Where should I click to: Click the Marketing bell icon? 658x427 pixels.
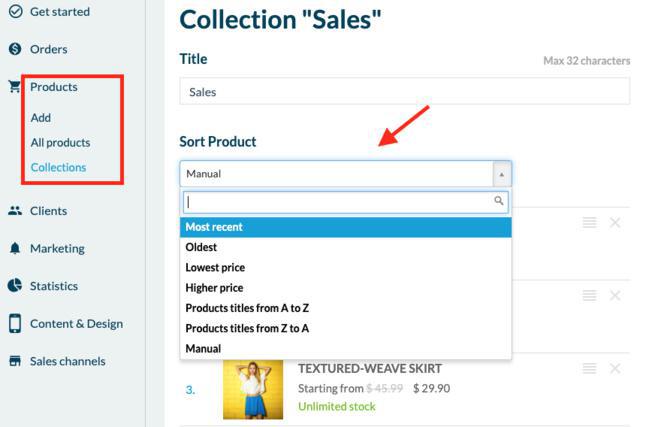tap(15, 248)
